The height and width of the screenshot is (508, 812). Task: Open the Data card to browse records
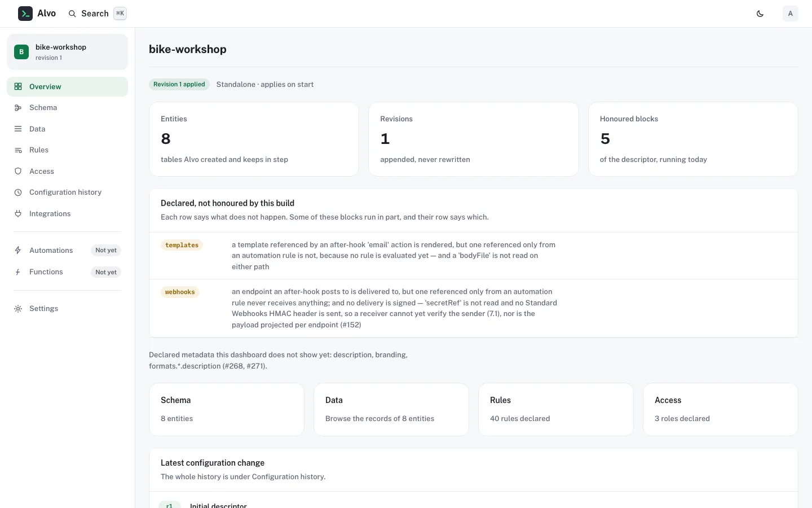click(391, 409)
